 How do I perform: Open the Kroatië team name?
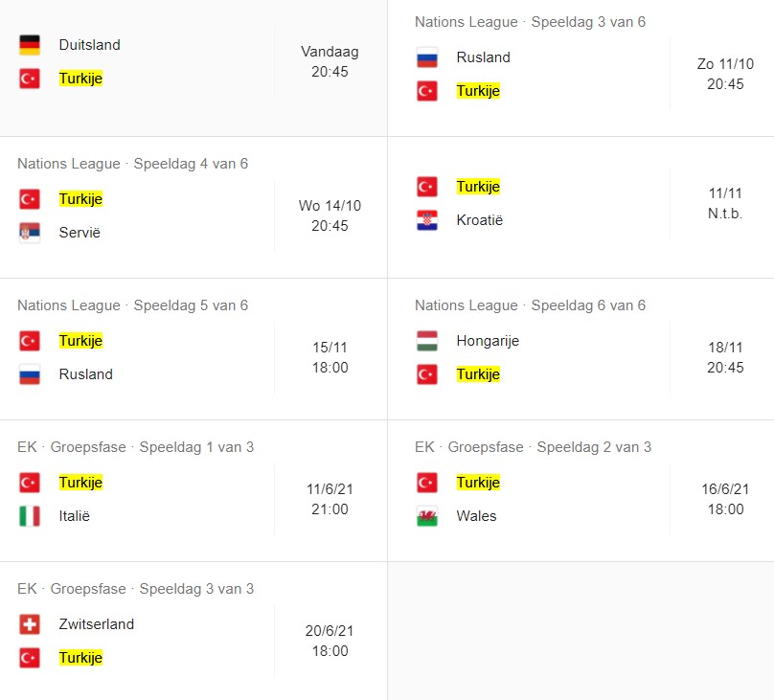click(479, 220)
